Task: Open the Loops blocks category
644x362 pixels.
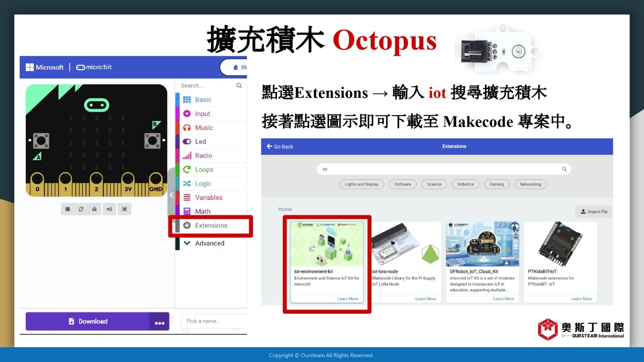Action: [x=211, y=170]
